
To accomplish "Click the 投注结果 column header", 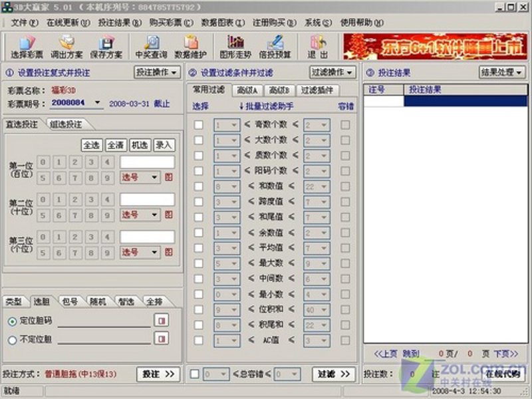I will 465,90.
